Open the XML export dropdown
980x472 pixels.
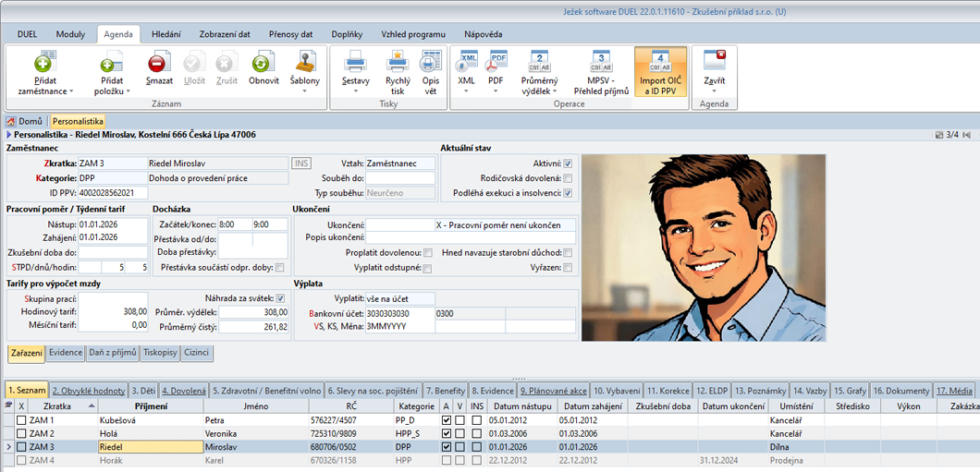click(x=468, y=91)
